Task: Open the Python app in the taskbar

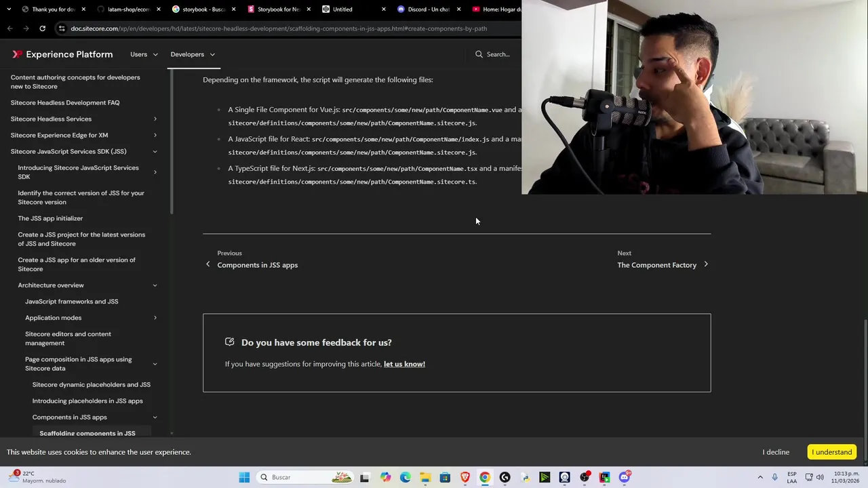Action: pos(525,477)
